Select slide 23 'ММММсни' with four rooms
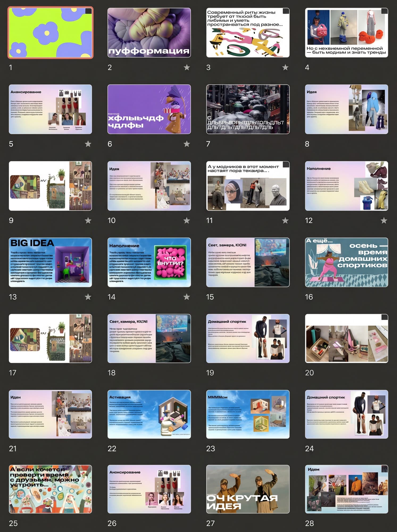 point(248,414)
